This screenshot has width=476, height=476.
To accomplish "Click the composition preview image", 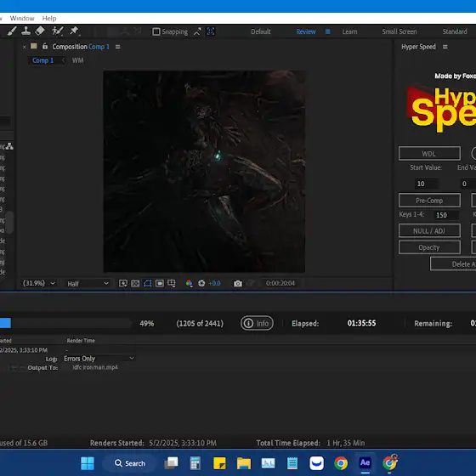I will (x=204, y=172).
